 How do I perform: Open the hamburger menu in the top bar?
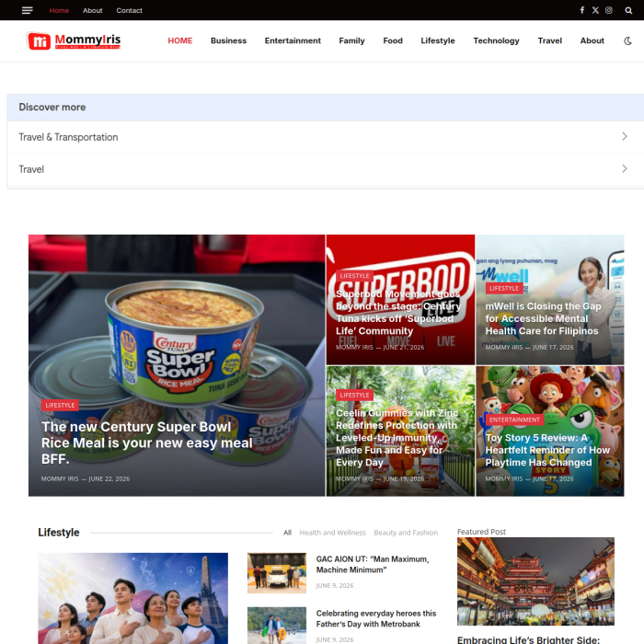point(27,10)
